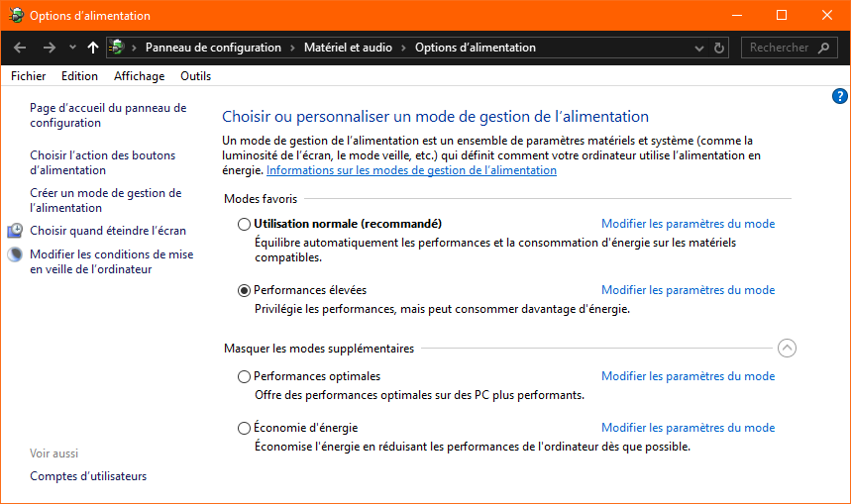Image resolution: width=851 pixels, height=504 pixels.
Task: Click the Back navigation arrow
Action: pos(21,48)
